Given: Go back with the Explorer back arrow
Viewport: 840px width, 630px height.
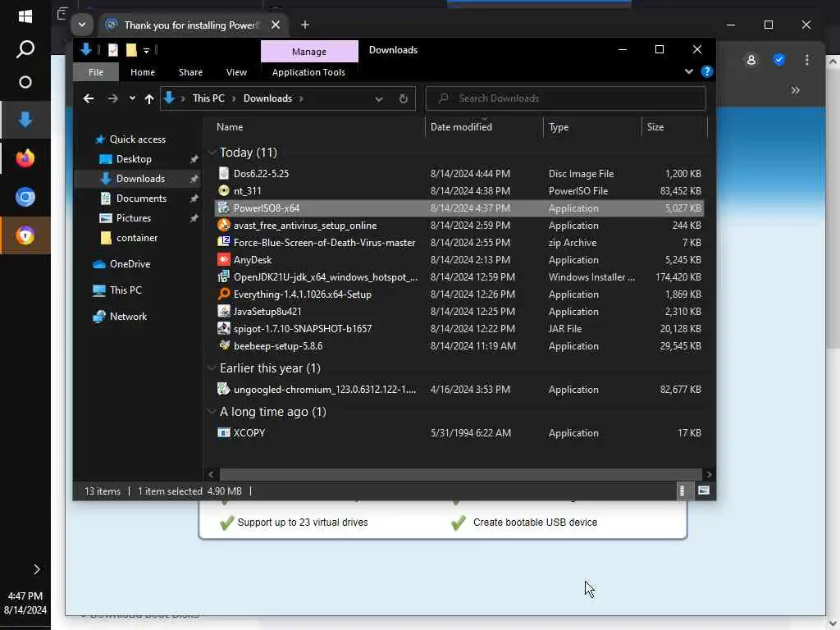Looking at the screenshot, I should [x=89, y=98].
